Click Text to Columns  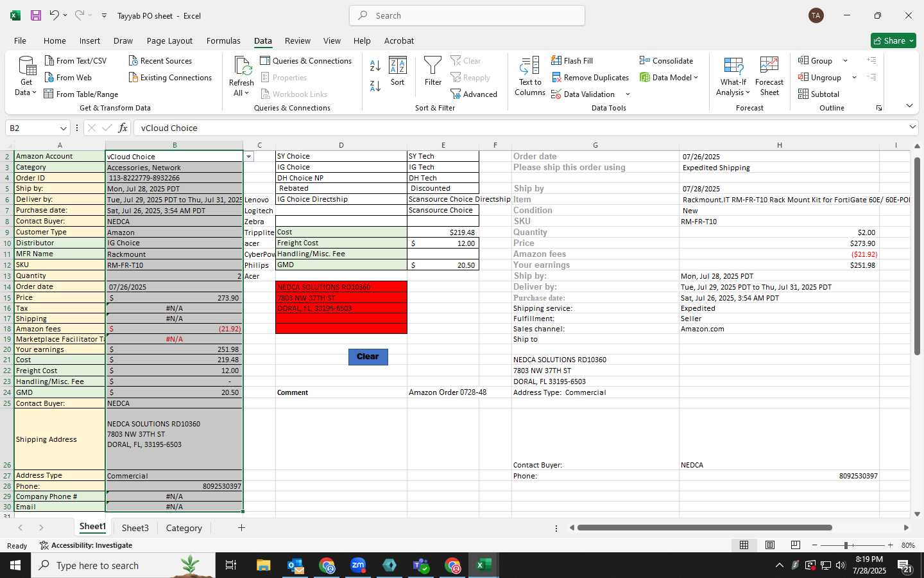530,76
